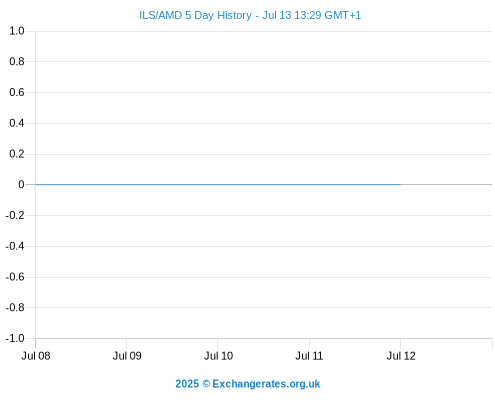Click the 1.0 y-axis label

tap(17, 31)
